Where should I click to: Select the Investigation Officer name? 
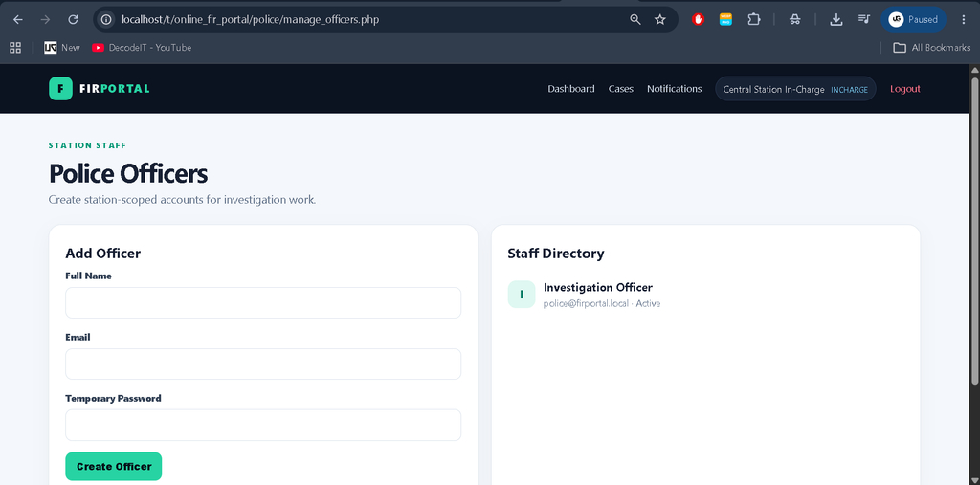click(x=598, y=288)
